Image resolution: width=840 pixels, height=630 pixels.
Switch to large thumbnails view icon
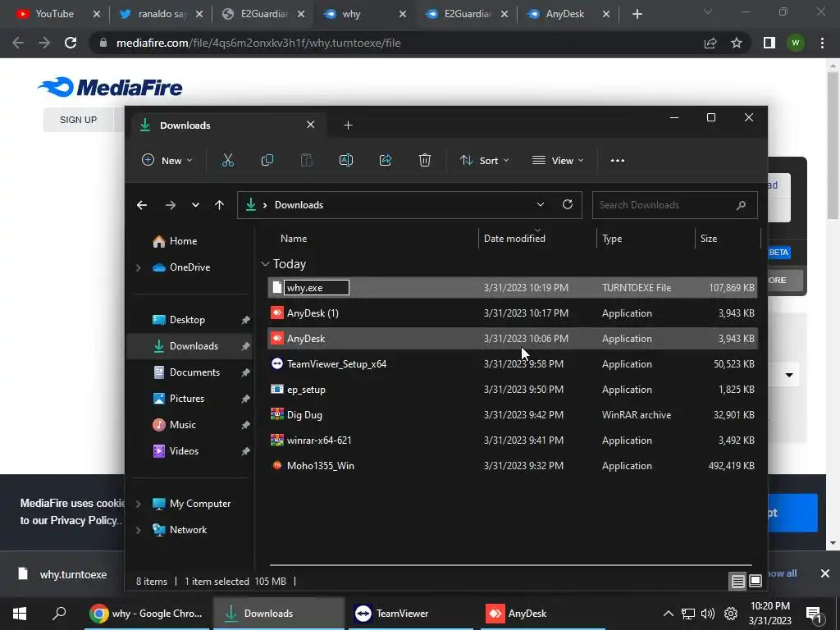(756, 582)
